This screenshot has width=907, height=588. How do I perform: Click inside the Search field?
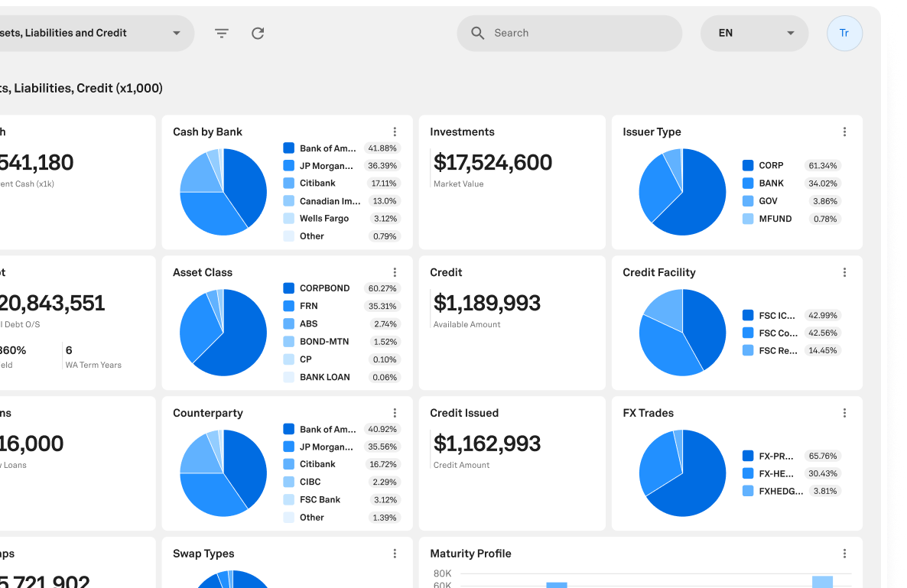[x=581, y=33]
